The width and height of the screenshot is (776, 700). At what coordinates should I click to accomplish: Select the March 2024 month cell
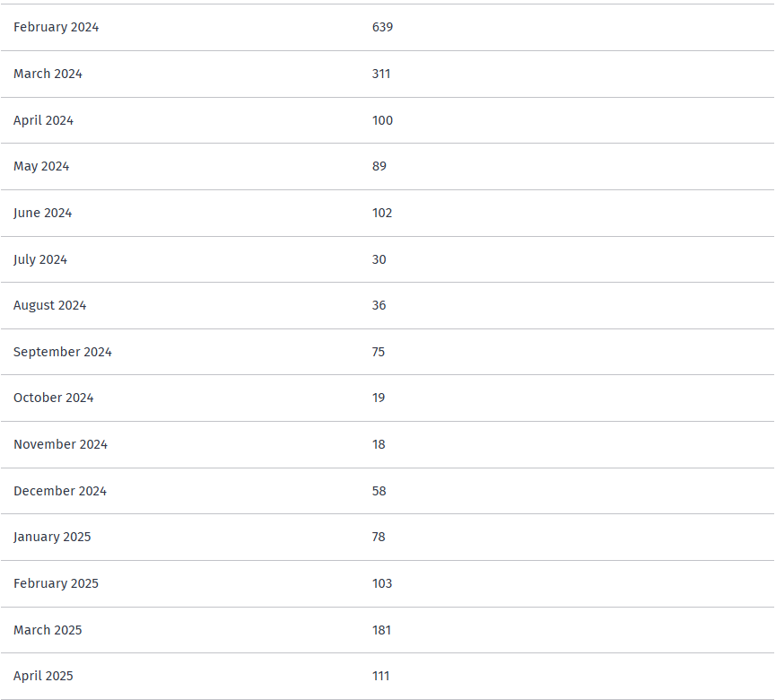pos(48,74)
